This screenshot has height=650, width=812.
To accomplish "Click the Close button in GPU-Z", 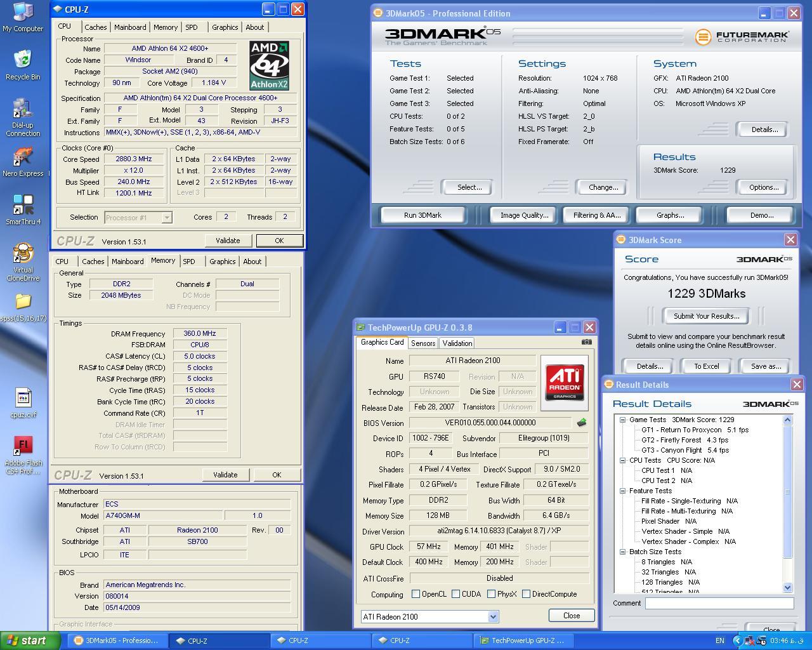I will (x=572, y=616).
